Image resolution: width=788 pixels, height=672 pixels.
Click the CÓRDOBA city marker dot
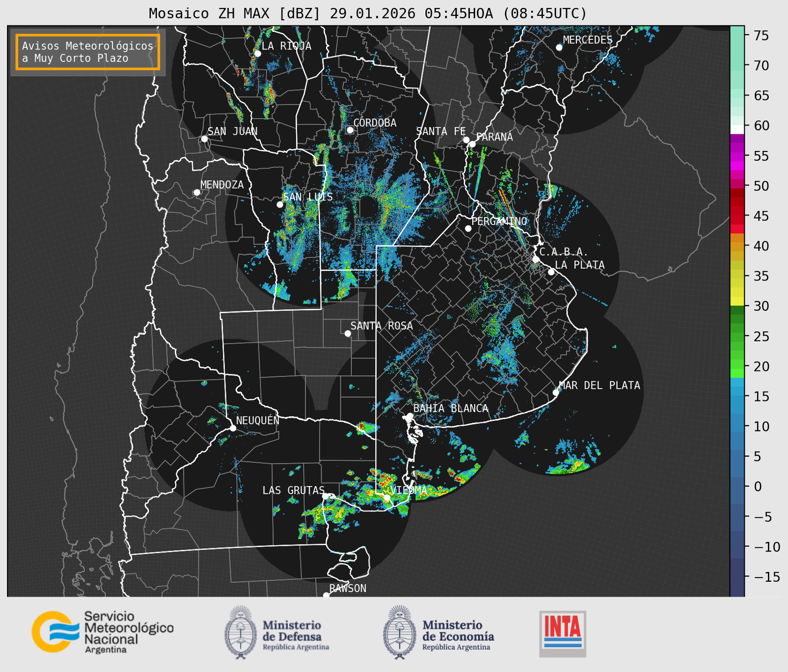(x=350, y=130)
